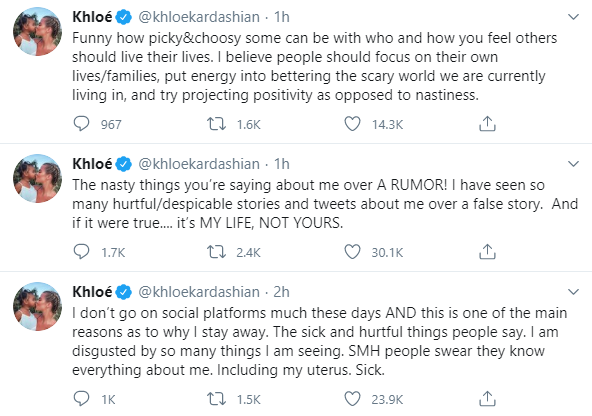Open the Khloé display name on second tweet
Screen dimensions: 592x416
[x=92, y=164]
